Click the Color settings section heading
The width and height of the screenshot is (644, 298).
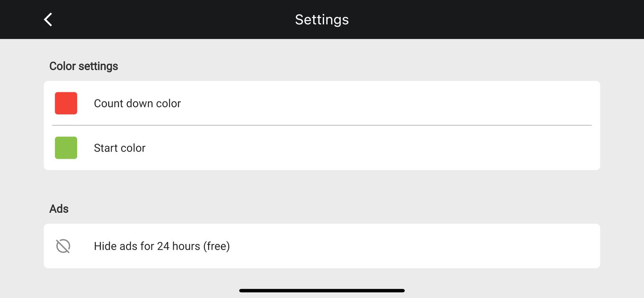(83, 66)
